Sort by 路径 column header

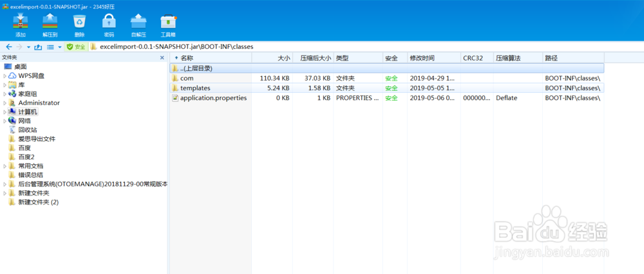[573, 59]
